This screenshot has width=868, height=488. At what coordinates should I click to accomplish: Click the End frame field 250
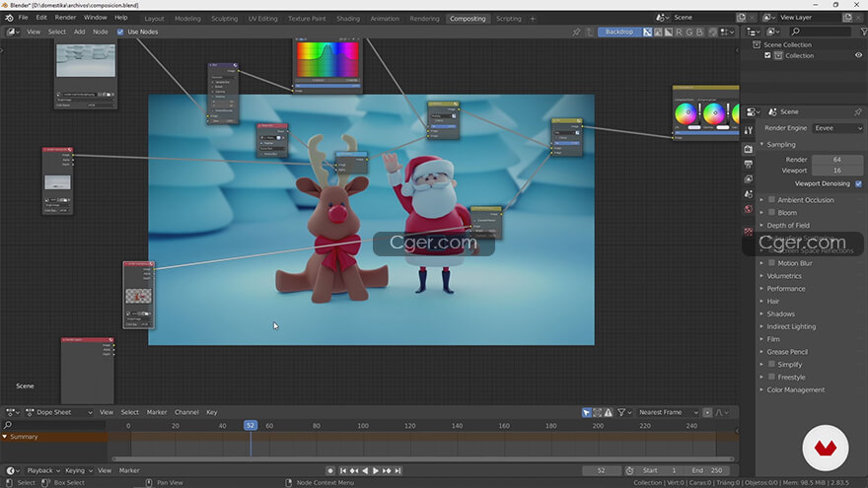pos(706,471)
